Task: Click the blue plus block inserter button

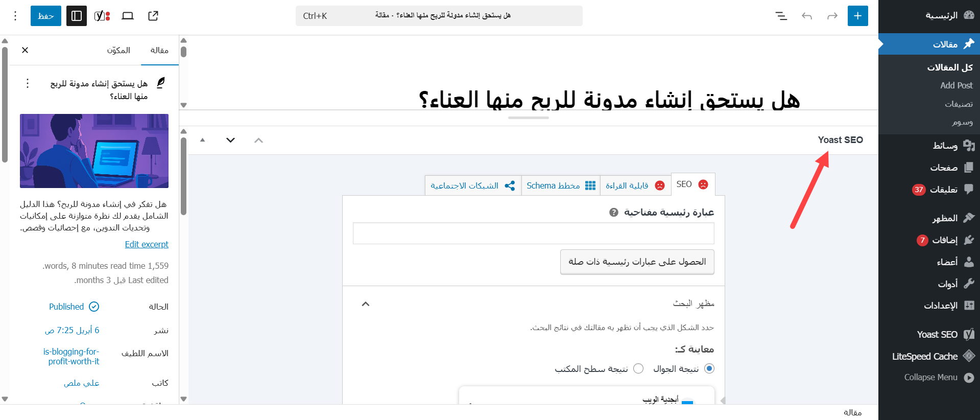Action: point(857,16)
